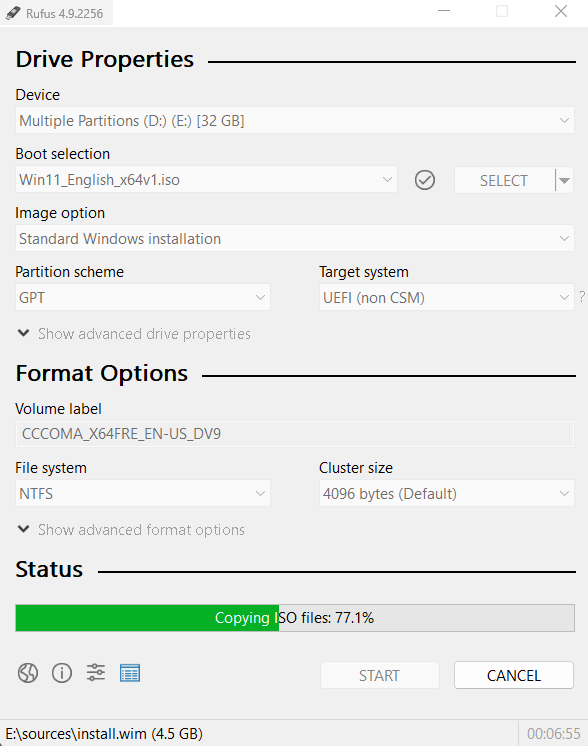This screenshot has height=746, width=588.
Task: Click the Rufus USB icon in title bar
Action: coord(13,13)
